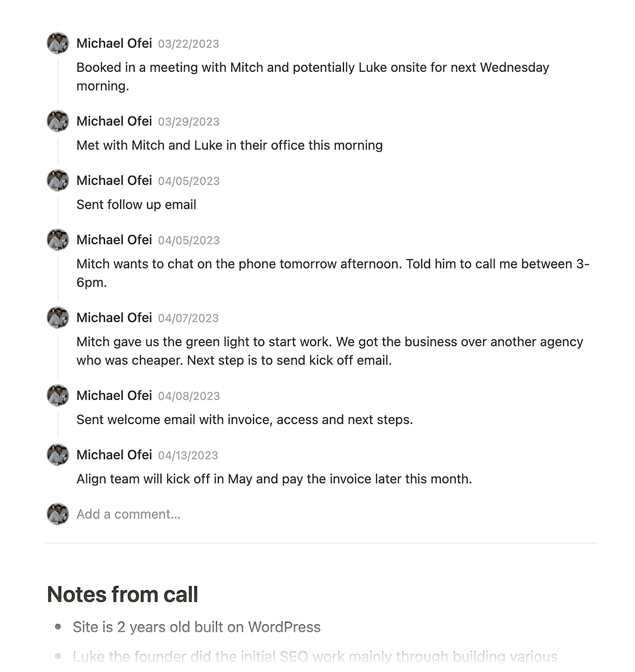Click the 04/07/2023 timestamp
This screenshot has height=672, width=635.
[x=188, y=318]
